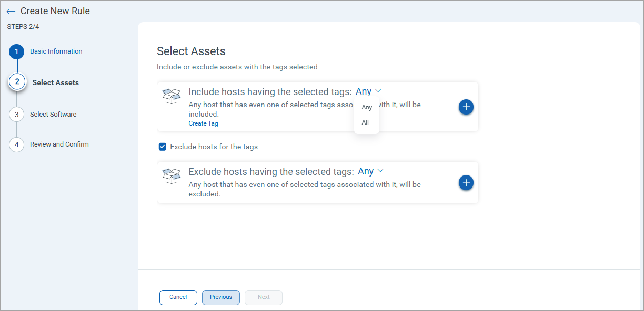Click the step 1 circle icon
The height and width of the screenshot is (311, 644).
point(17,51)
